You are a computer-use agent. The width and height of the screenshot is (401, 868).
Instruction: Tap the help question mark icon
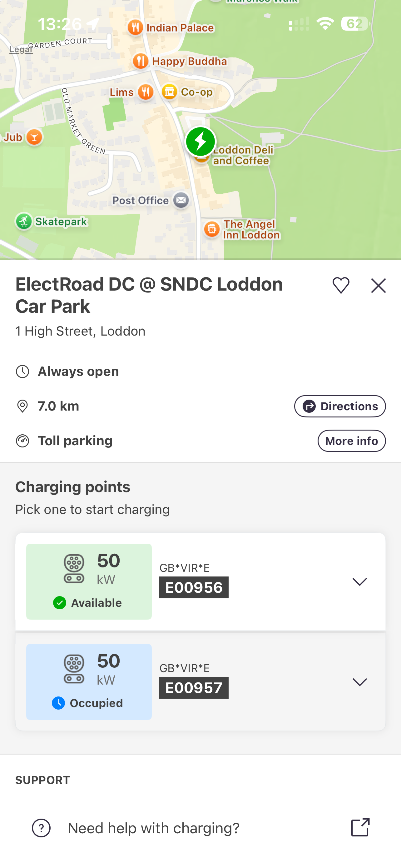click(x=41, y=828)
